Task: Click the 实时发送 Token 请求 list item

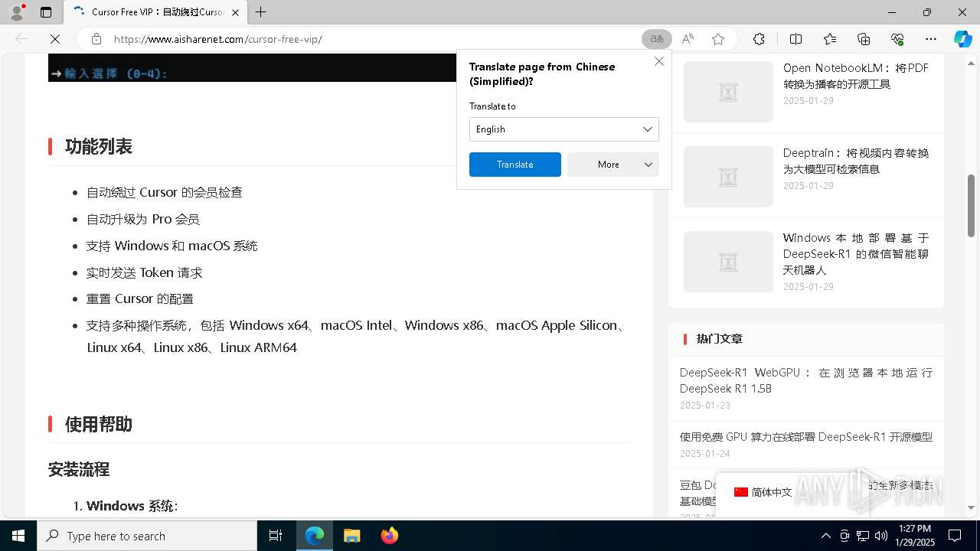Action: (145, 272)
